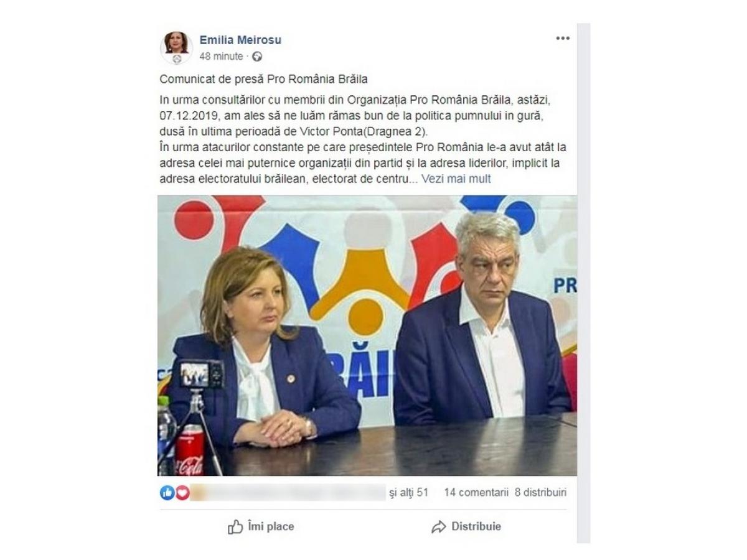This screenshot has height=560, width=747.
Task: Click the public globe privacy icon
Action: (257, 56)
